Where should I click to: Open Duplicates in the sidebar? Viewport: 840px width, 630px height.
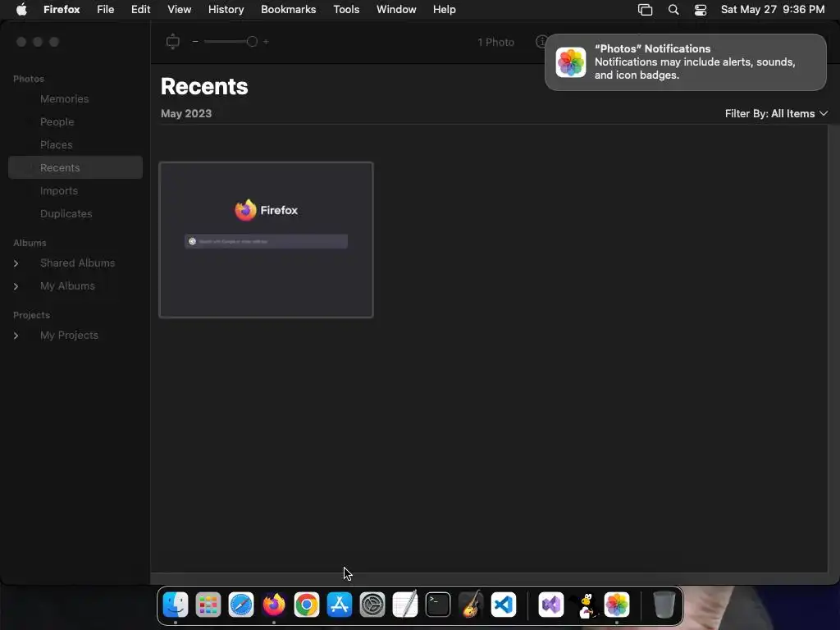(x=66, y=214)
